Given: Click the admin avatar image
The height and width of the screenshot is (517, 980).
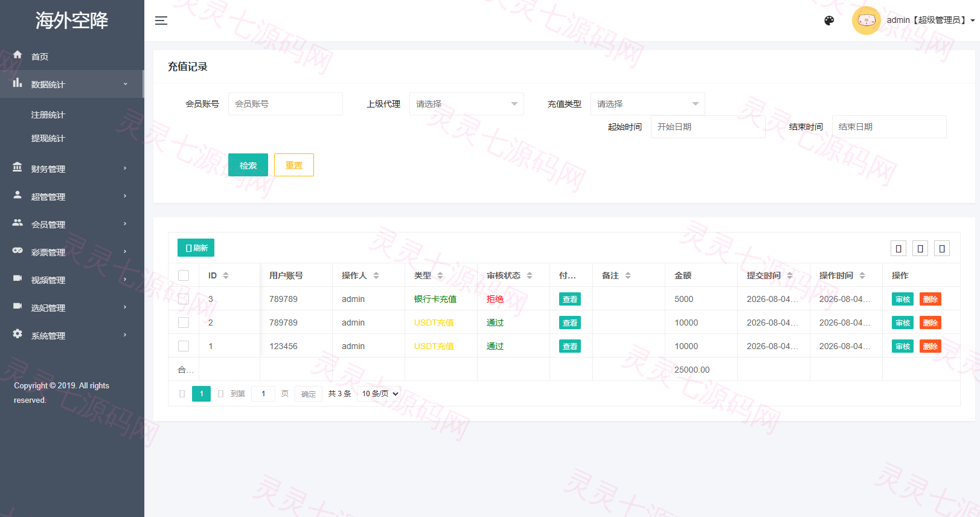Looking at the screenshot, I should tap(866, 21).
